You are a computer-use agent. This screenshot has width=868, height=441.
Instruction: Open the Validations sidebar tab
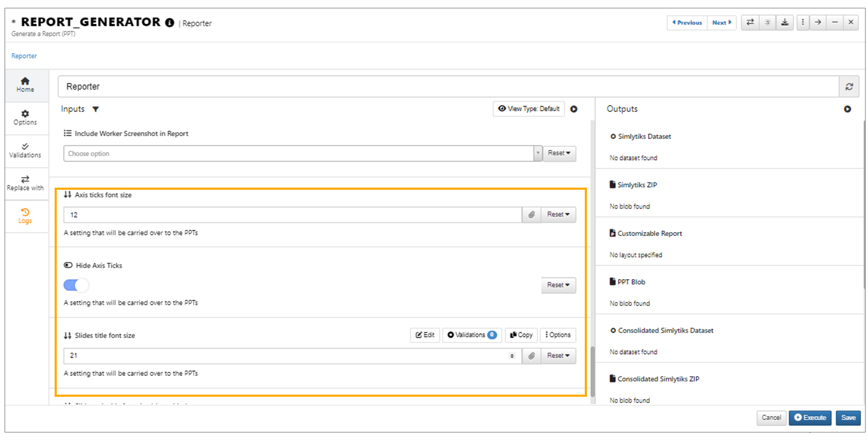[x=25, y=151]
